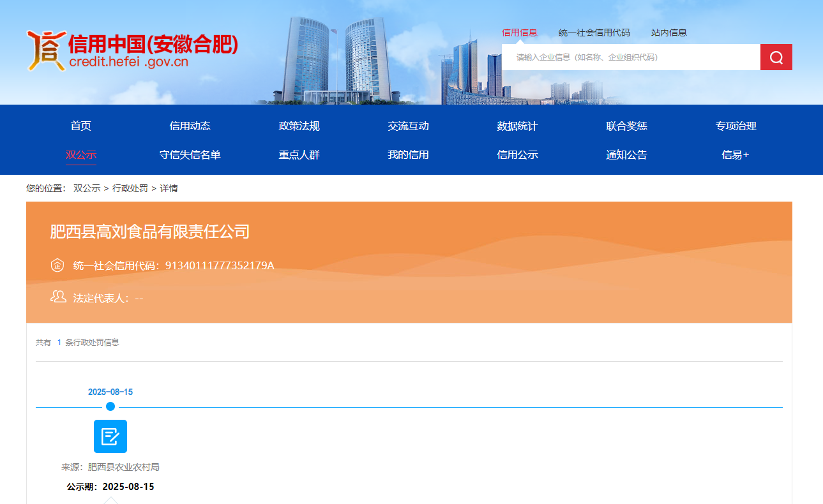
Task: Click the red search magnifier button
Action: coord(776,57)
